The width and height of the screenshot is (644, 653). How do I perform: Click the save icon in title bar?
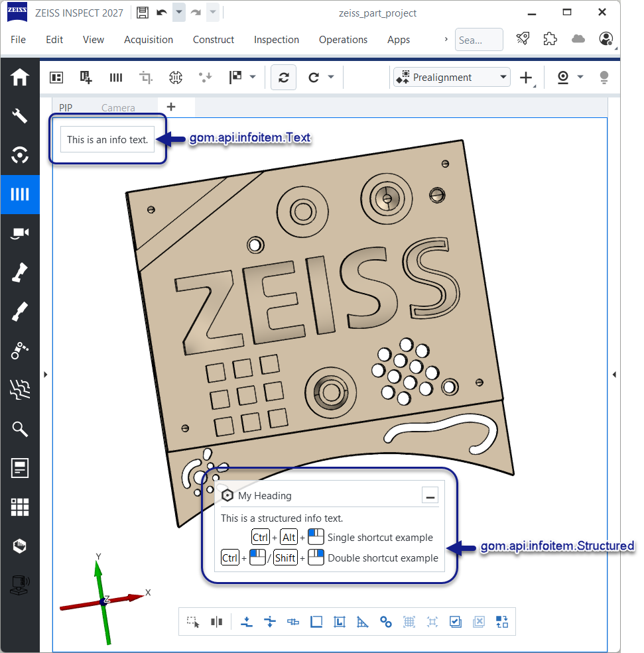click(142, 13)
